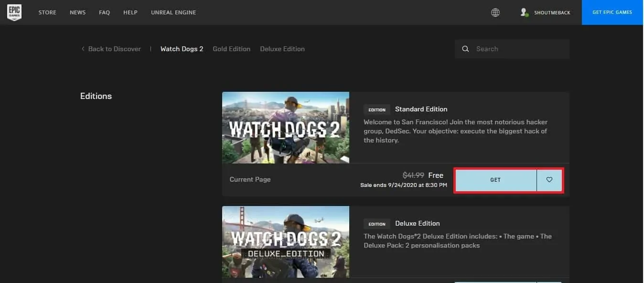Click the search magnifier icon
Image resolution: width=644 pixels, height=283 pixels.
pyautogui.click(x=465, y=49)
